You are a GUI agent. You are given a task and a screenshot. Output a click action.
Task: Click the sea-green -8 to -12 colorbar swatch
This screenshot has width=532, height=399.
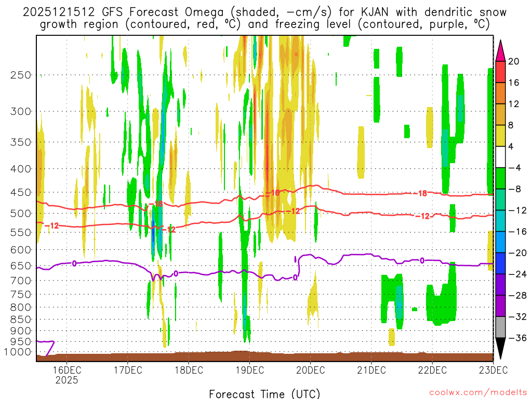click(500, 199)
